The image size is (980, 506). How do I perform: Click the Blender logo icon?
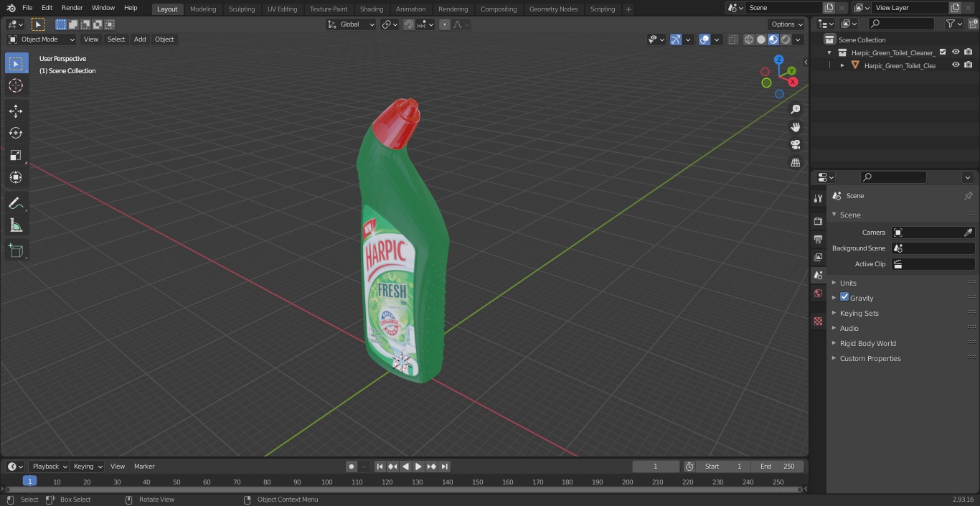coord(11,8)
